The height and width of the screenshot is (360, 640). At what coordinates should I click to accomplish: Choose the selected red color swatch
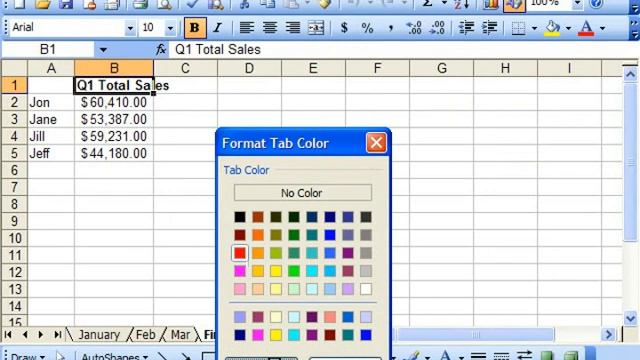[240, 253]
